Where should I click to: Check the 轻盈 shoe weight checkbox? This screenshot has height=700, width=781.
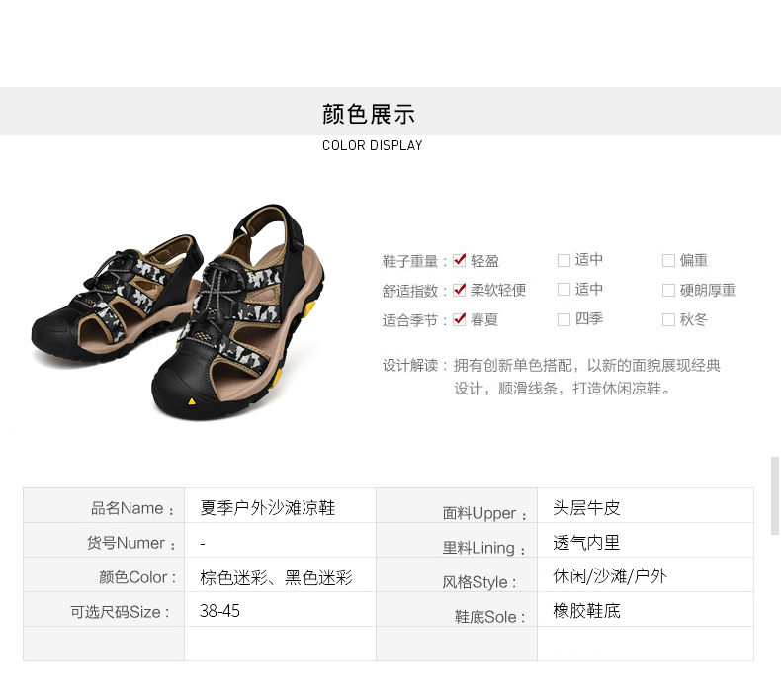(x=460, y=260)
